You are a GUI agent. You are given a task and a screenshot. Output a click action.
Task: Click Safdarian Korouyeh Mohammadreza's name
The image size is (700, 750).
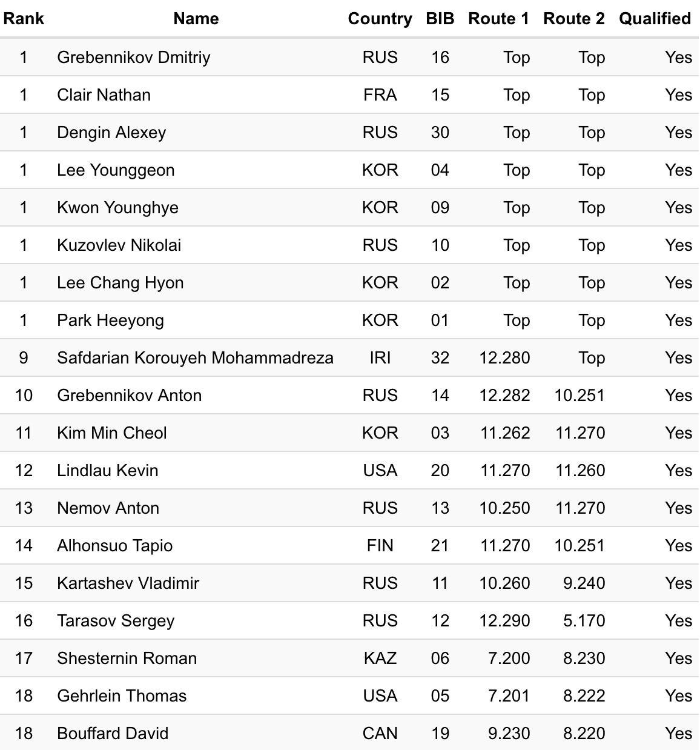[195, 358]
